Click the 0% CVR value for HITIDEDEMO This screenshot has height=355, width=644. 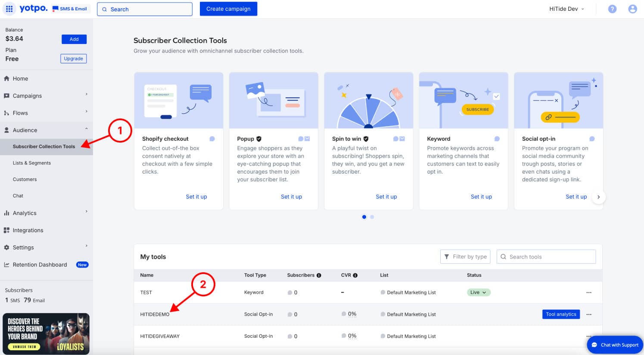[352, 314]
